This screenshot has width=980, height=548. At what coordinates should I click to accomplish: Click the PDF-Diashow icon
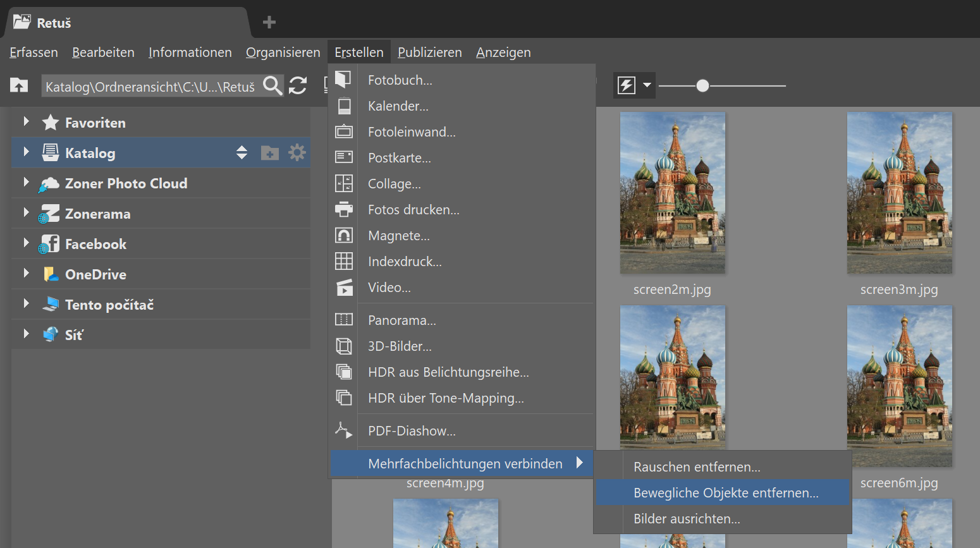point(343,430)
